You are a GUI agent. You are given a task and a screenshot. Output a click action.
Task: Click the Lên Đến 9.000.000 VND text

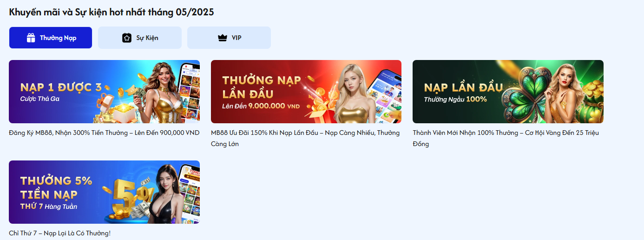click(261, 106)
